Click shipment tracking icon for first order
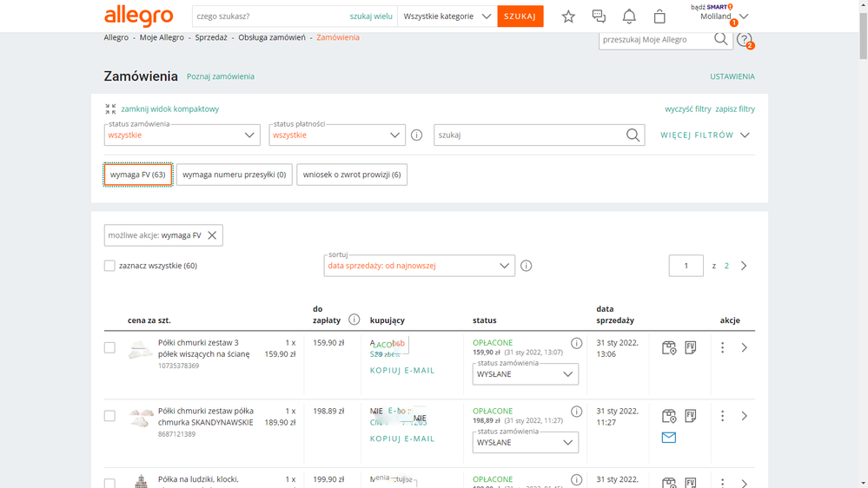 click(x=669, y=347)
